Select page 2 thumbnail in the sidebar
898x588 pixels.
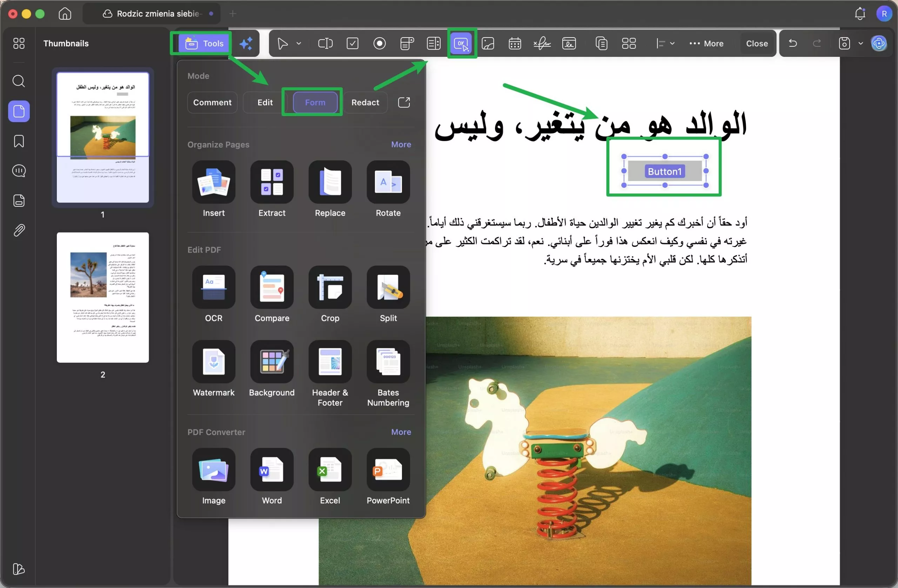pyautogui.click(x=103, y=298)
